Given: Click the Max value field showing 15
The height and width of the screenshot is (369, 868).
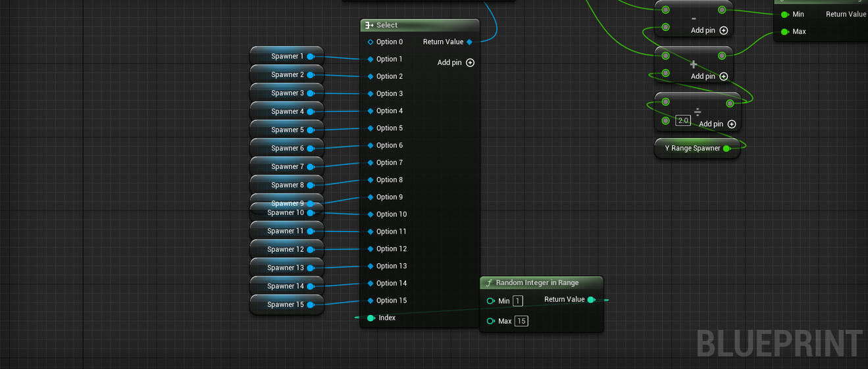Looking at the screenshot, I should click(521, 321).
